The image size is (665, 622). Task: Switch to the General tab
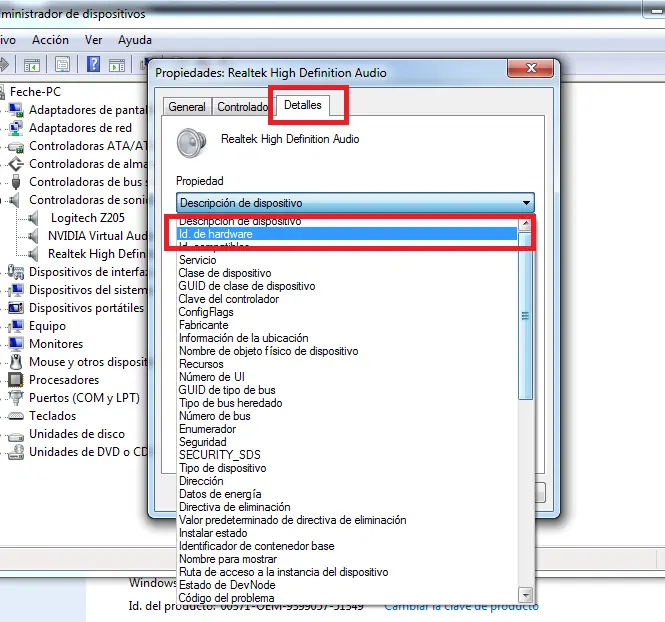(x=187, y=107)
